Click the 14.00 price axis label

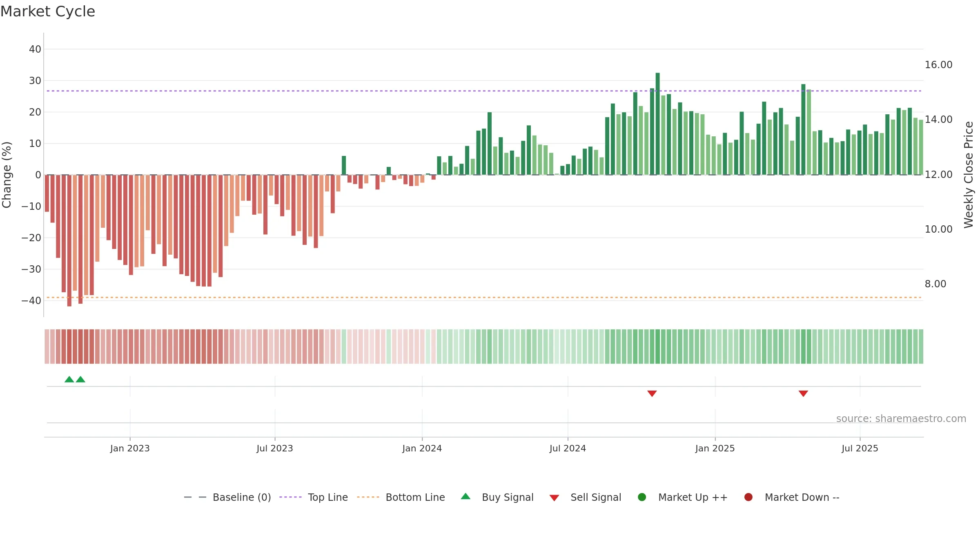point(938,120)
